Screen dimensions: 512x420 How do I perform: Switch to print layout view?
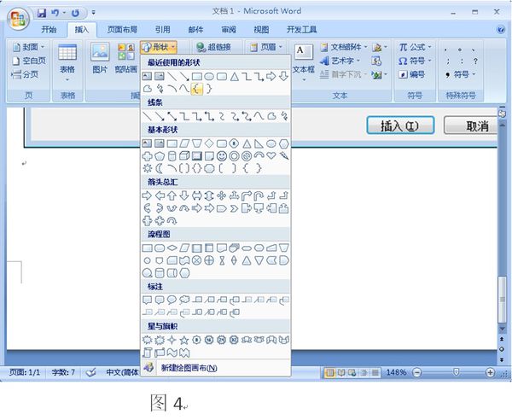pos(329,373)
